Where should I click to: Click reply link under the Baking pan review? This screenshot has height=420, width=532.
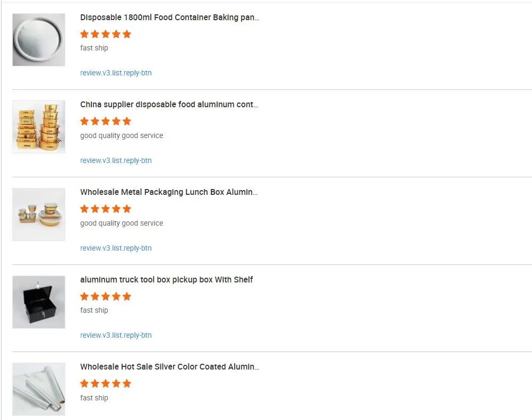(x=116, y=73)
